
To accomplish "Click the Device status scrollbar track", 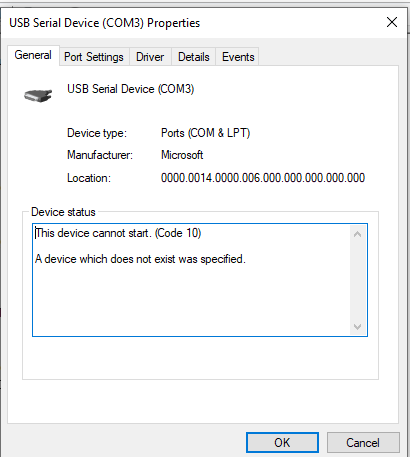I will [358, 280].
